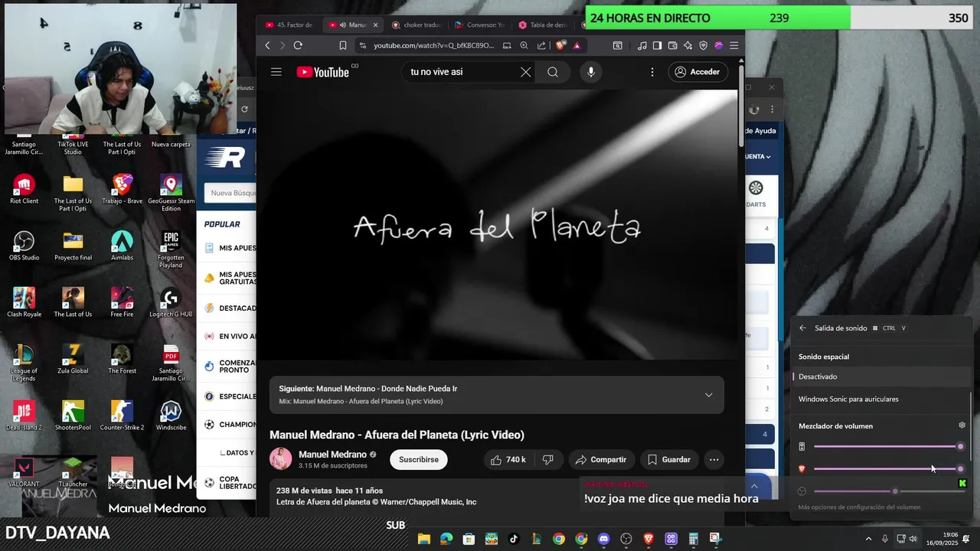Image resolution: width=980 pixels, height=551 pixels.
Task: Open TikTok from the taskbar
Action: (514, 539)
